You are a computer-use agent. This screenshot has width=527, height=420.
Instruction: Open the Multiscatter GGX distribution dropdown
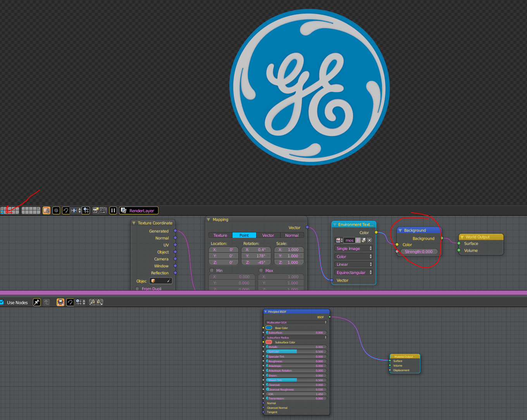(x=296, y=322)
